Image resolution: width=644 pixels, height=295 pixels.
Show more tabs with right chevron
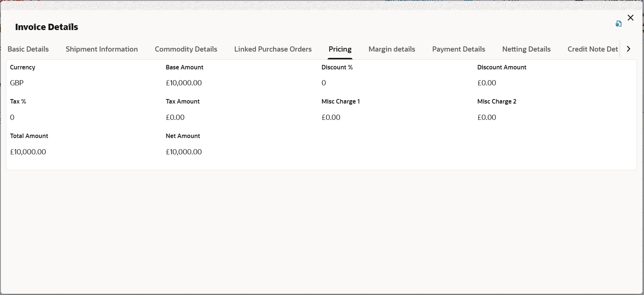(x=628, y=49)
